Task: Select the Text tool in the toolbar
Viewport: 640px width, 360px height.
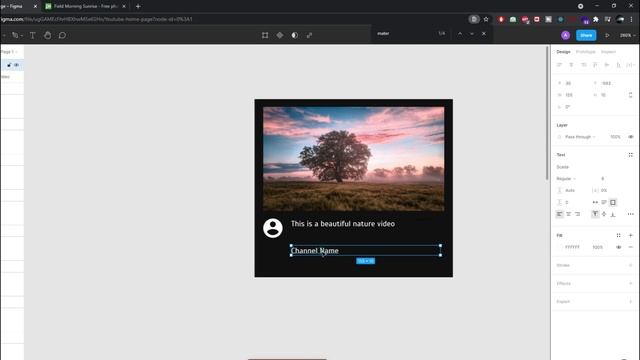Action: click(x=33, y=36)
